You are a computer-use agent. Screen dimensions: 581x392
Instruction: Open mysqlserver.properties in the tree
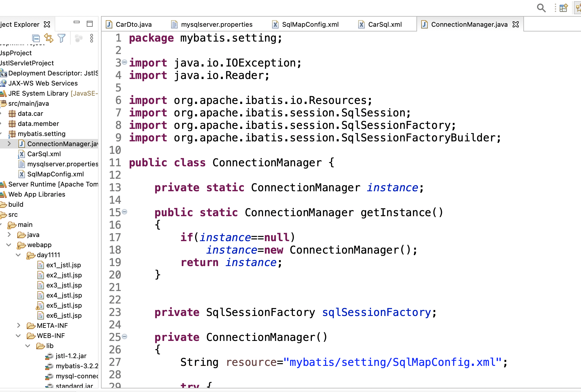62,164
